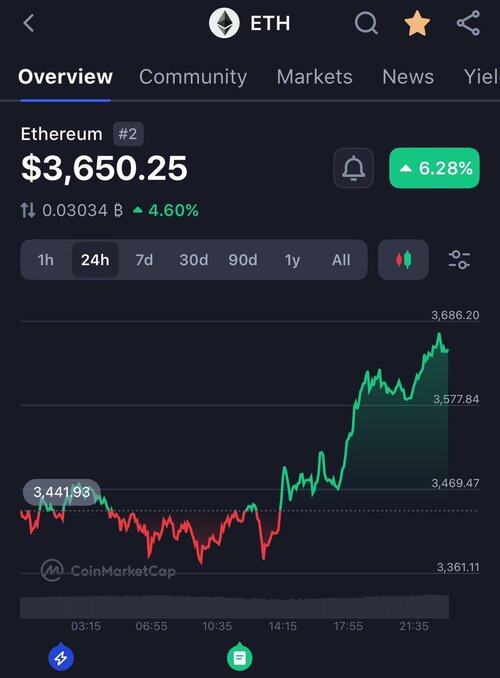Go back using the left chevron
The width and height of the screenshot is (500, 678).
click(x=29, y=23)
